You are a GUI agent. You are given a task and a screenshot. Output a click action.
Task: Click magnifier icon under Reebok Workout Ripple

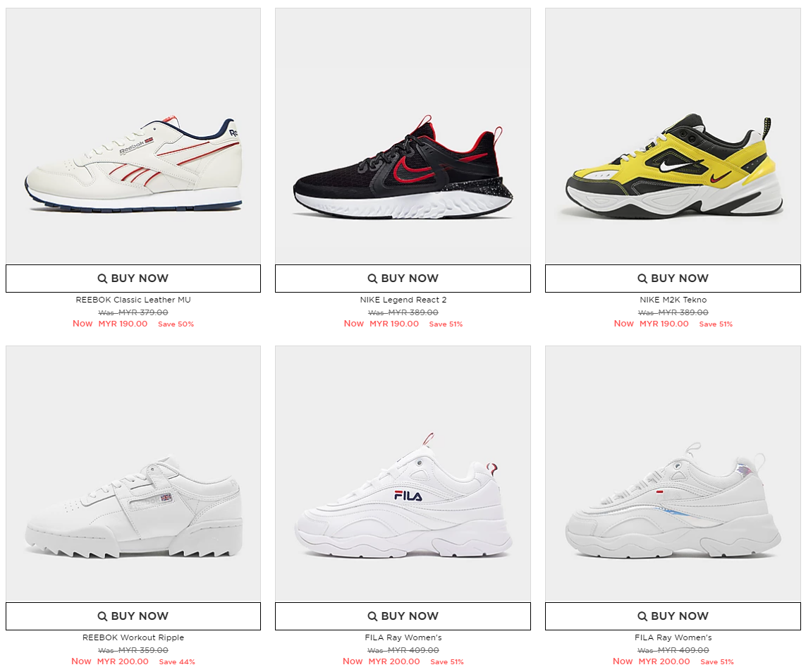pyautogui.click(x=102, y=616)
